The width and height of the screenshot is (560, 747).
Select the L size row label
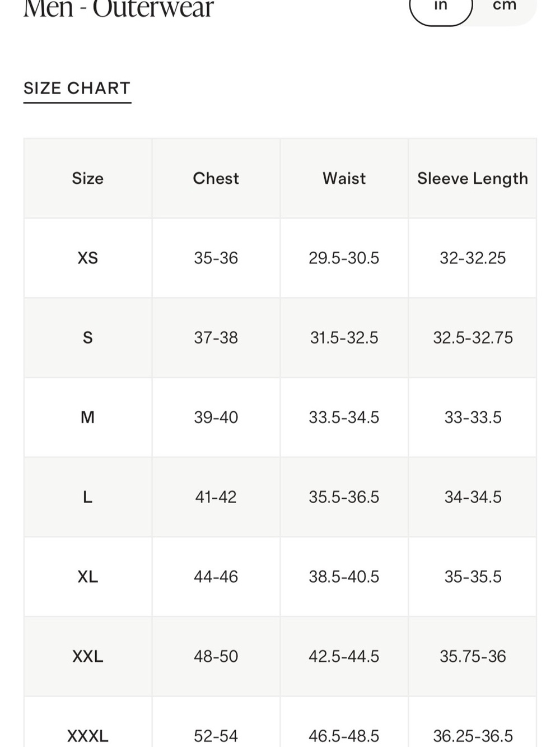coord(88,497)
